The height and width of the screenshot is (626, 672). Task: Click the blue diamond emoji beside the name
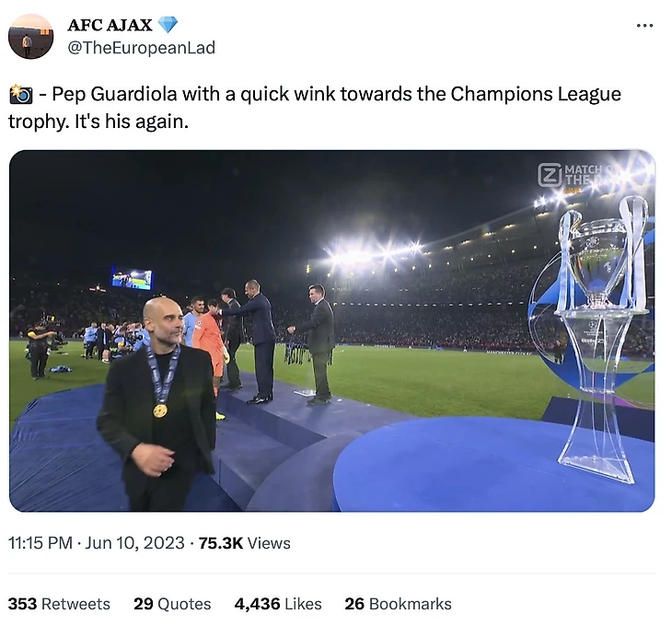click(168, 25)
